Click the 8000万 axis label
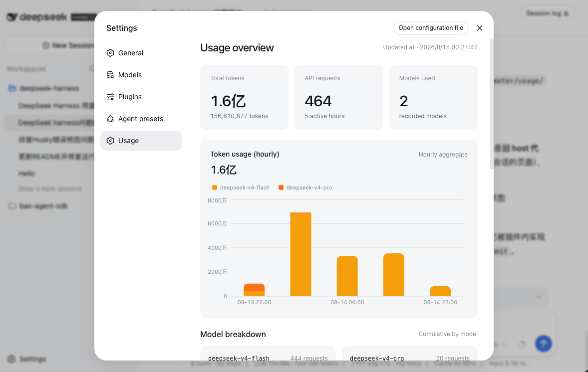Image resolution: width=588 pixels, height=372 pixels. point(218,200)
